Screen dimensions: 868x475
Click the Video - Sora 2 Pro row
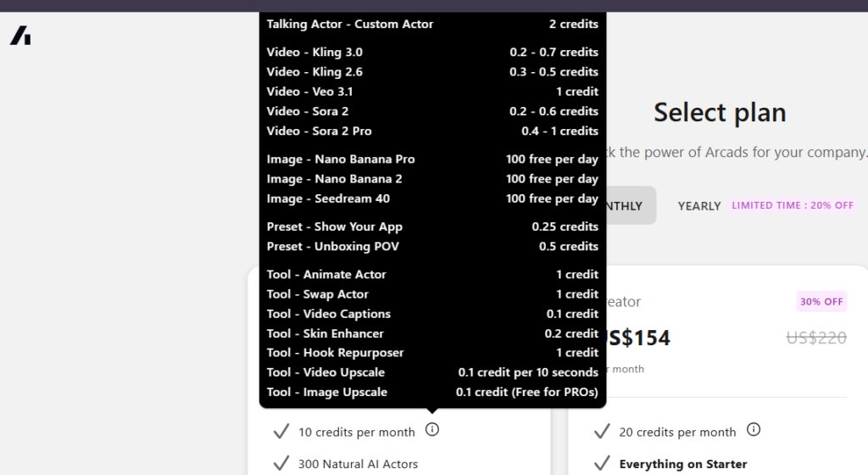pyautogui.click(x=432, y=131)
